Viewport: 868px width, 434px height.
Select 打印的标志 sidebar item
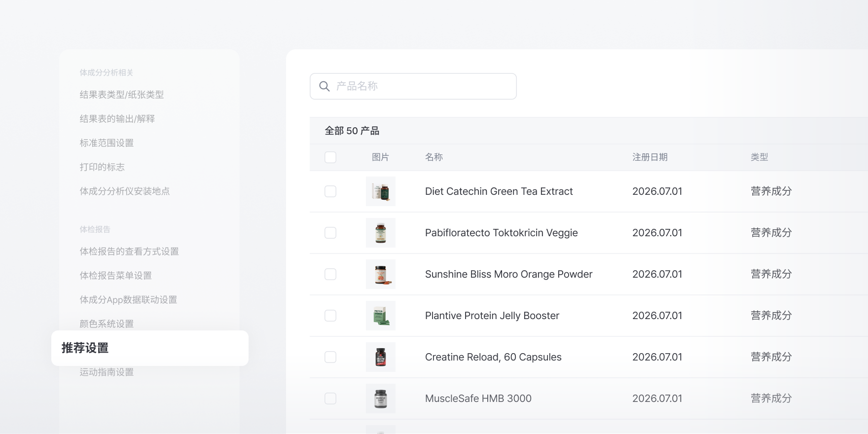tap(102, 167)
